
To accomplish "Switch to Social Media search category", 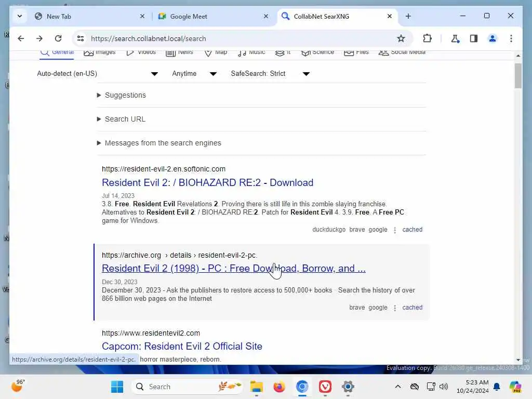I will (402, 52).
